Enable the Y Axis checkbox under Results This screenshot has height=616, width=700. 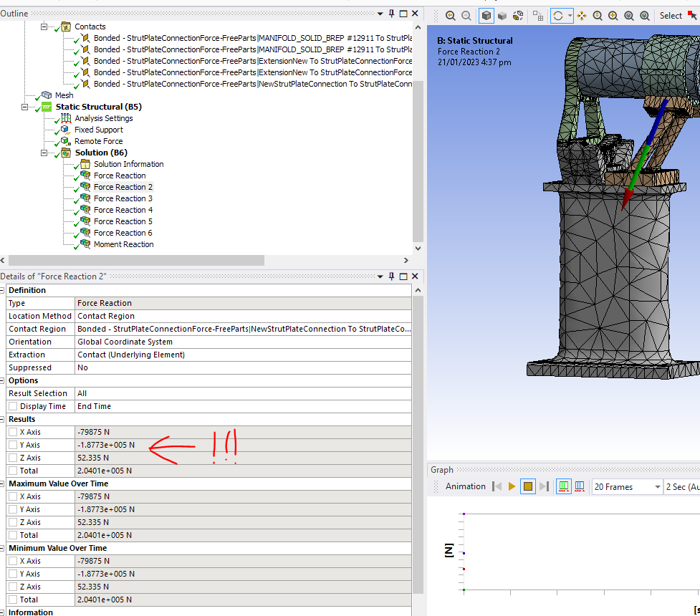[13, 445]
